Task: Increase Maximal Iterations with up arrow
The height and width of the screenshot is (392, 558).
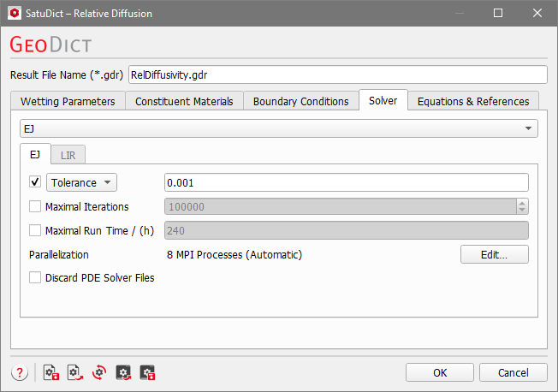Action: pyautogui.click(x=522, y=203)
